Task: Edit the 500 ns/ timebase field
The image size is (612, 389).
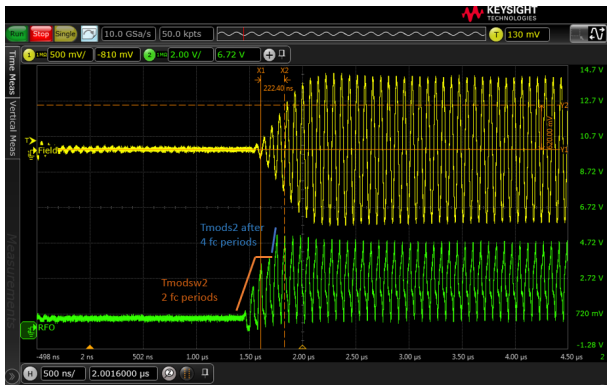Action: pos(62,374)
